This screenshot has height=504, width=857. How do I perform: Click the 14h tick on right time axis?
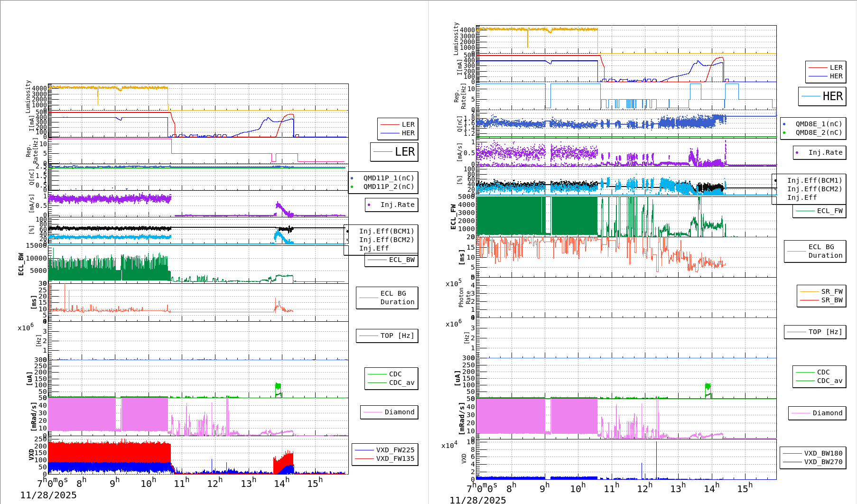(710, 489)
